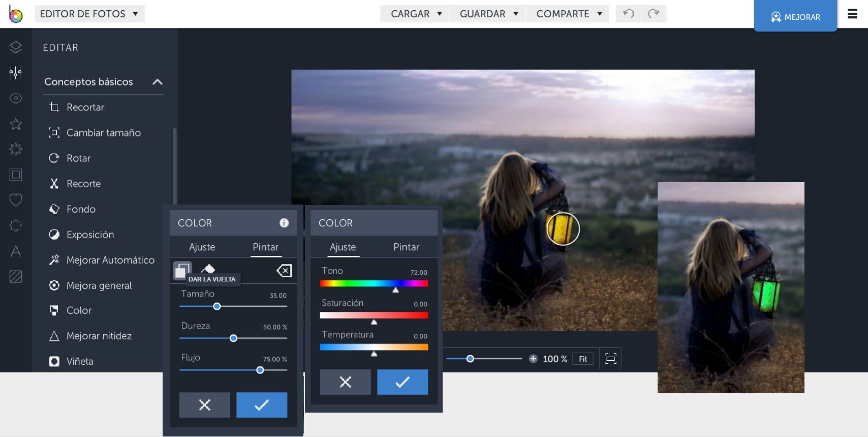Click the erase brush icon beside Pintar controls
The height and width of the screenshot is (437, 868).
284,271
